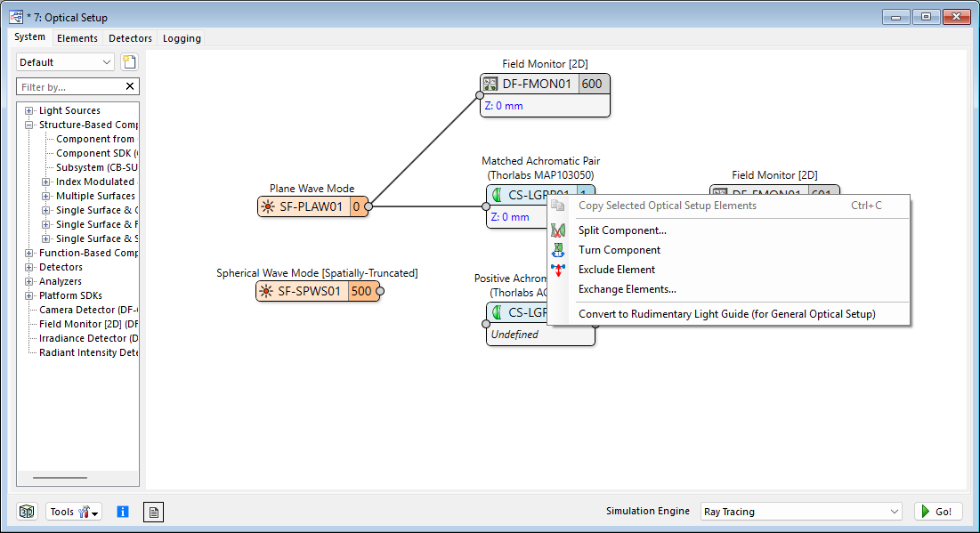This screenshot has height=533, width=980.
Task: Click the new catalog icon beside Default
Action: click(129, 62)
